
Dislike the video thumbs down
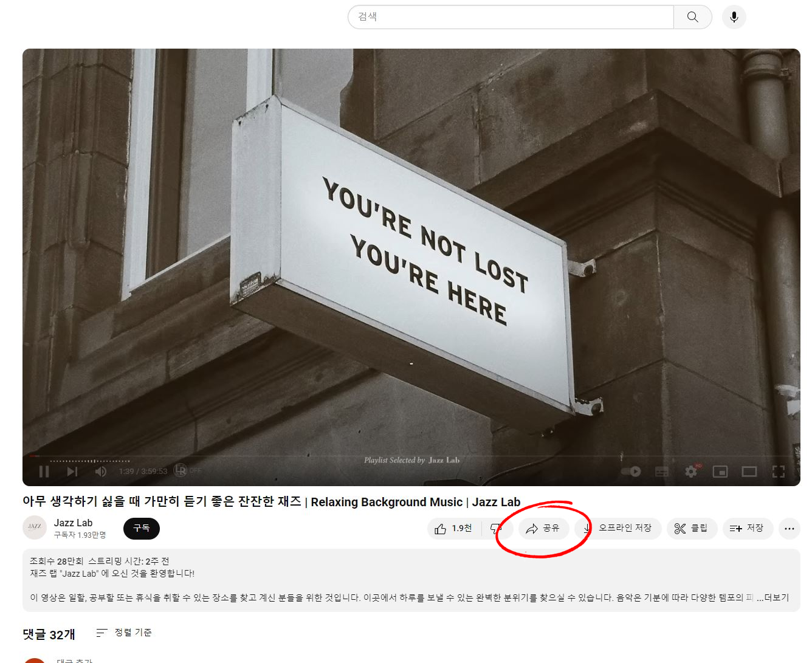point(496,529)
